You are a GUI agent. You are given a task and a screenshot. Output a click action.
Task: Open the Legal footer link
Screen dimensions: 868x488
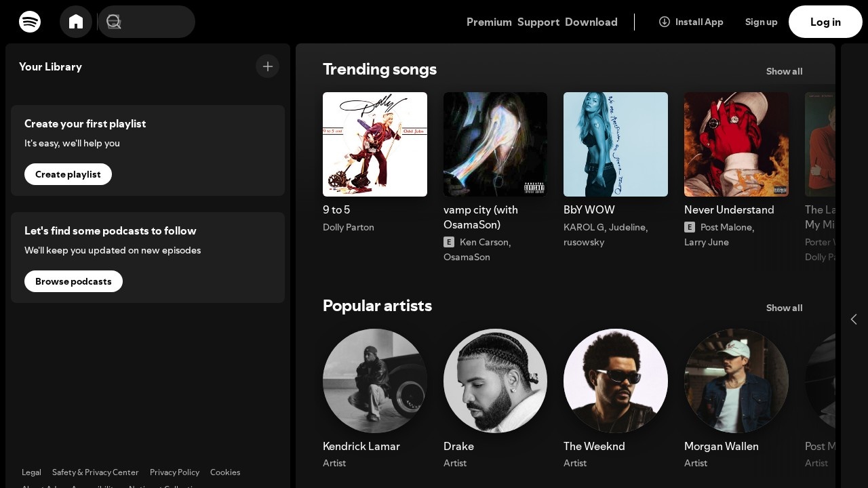(x=31, y=472)
